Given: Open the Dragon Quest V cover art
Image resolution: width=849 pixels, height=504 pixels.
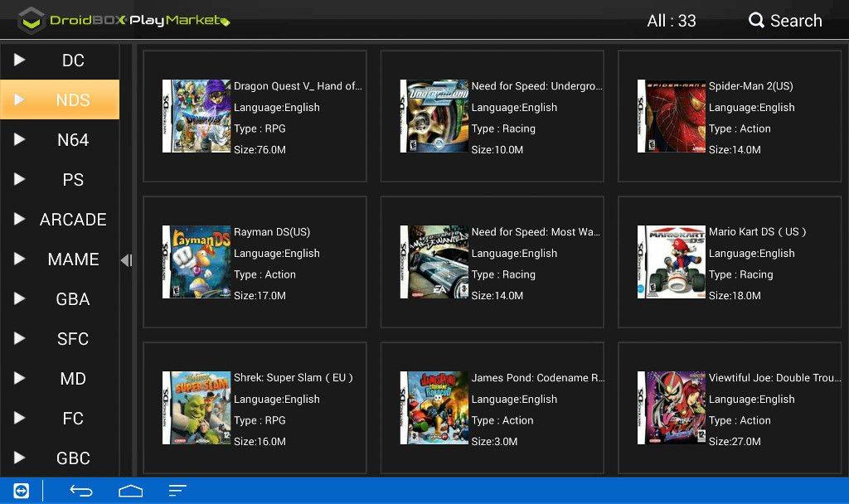Looking at the screenshot, I should [196, 116].
